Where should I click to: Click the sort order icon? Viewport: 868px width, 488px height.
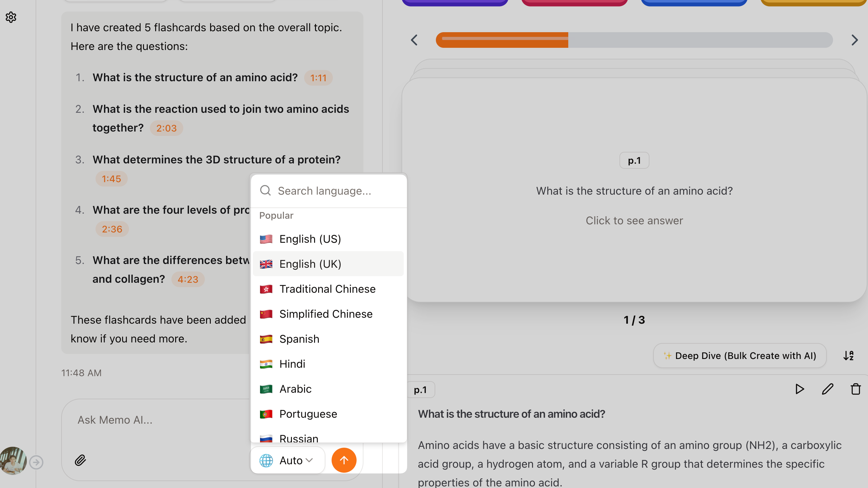848,356
